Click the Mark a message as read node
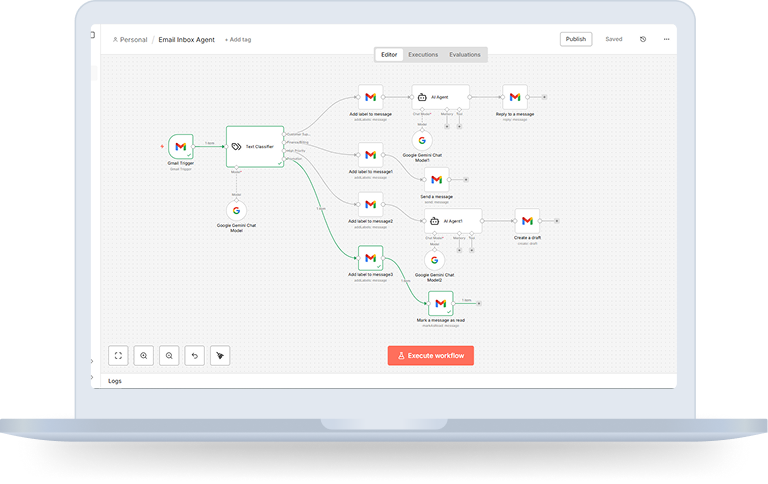Screen dimensions: 768x484 pos(440,303)
